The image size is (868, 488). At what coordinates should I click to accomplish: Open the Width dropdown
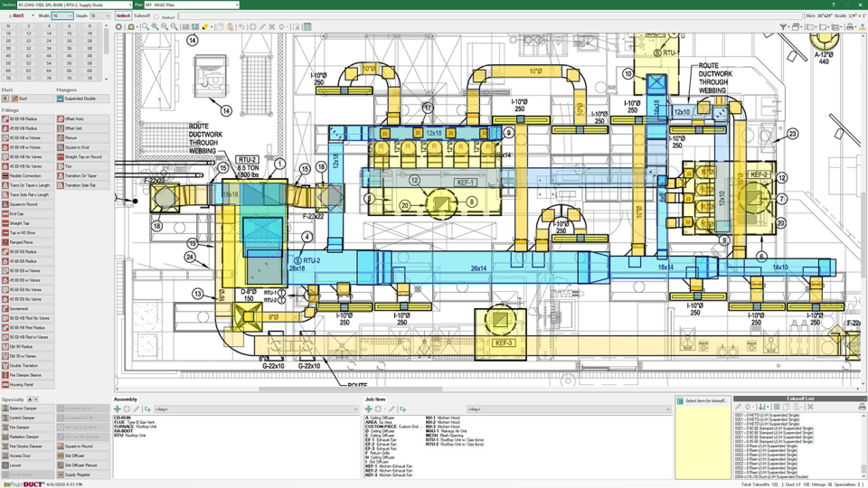[70, 15]
